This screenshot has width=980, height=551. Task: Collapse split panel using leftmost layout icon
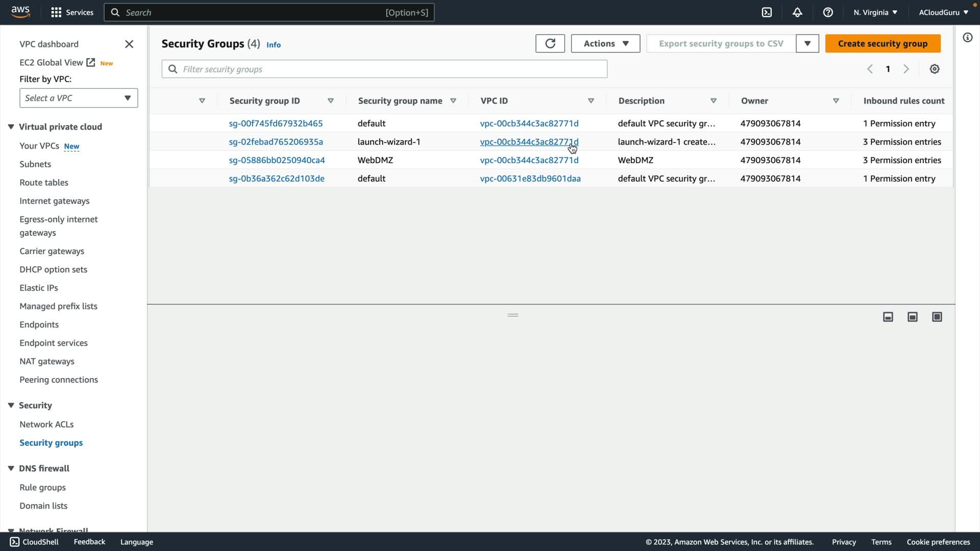[x=888, y=317]
